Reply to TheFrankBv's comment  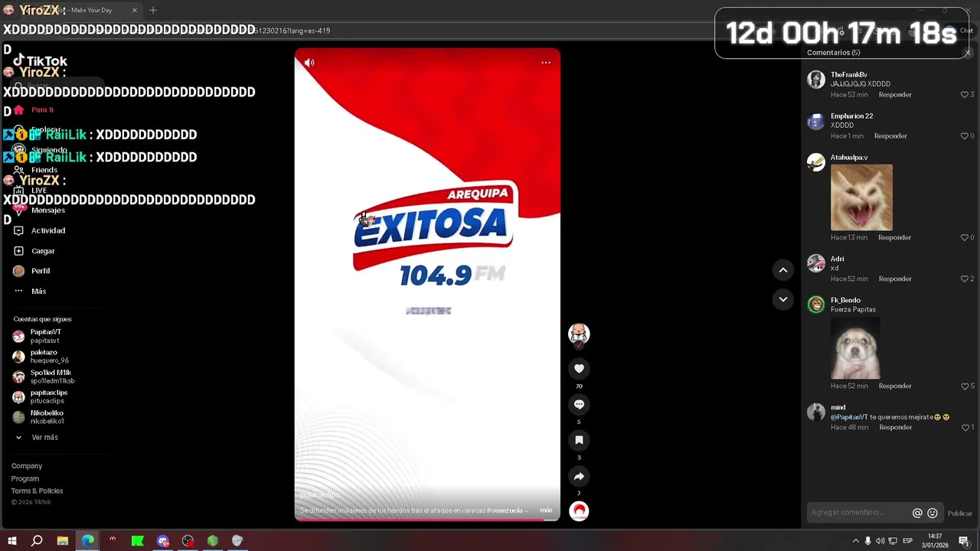pyautogui.click(x=895, y=95)
